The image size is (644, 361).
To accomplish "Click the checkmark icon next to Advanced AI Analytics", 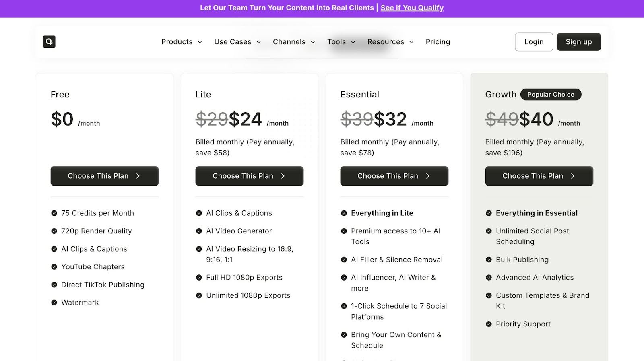I will pyautogui.click(x=489, y=278).
